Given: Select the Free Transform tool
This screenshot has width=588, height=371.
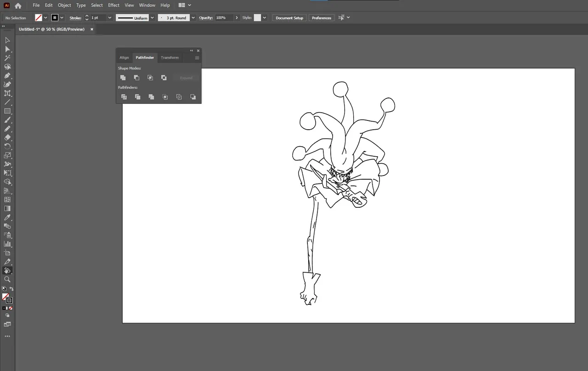Looking at the screenshot, I should pos(7,173).
